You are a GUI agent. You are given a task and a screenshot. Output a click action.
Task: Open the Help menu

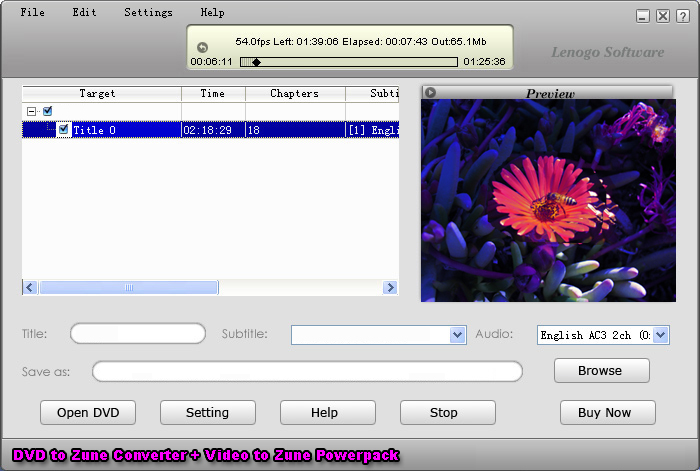pyautogui.click(x=212, y=13)
